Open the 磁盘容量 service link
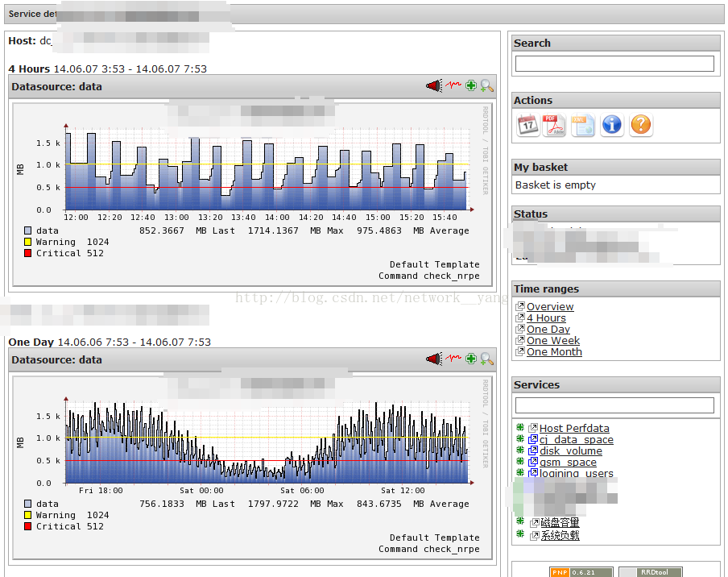 tap(560, 522)
